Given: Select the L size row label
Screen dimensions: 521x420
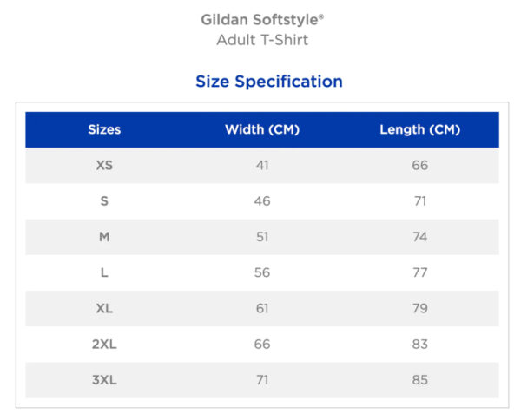Looking at the screenshot, I should 104,273.
